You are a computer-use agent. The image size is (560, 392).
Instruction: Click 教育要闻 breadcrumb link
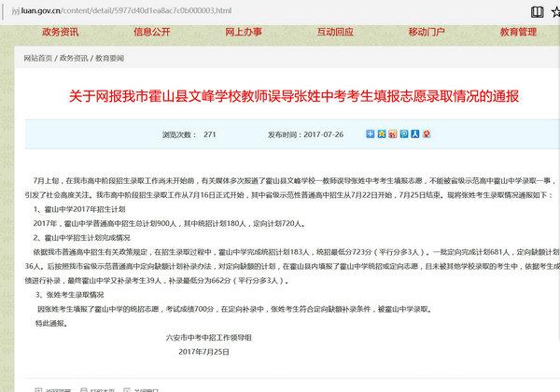pos(117,58)
